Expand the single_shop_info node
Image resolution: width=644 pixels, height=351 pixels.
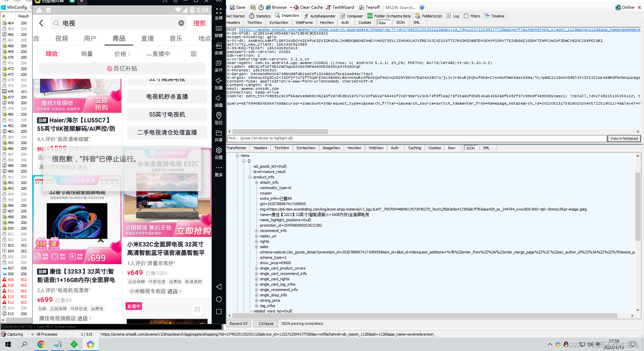click(256, 295)
